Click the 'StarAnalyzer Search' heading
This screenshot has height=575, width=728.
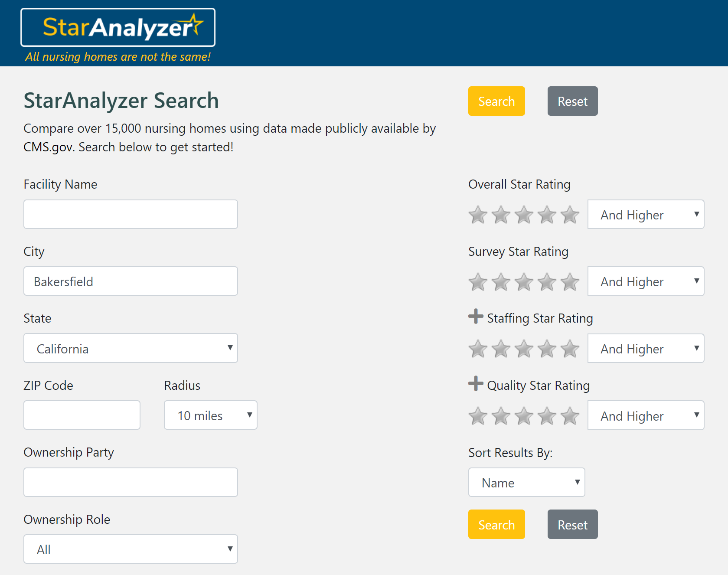121,101
